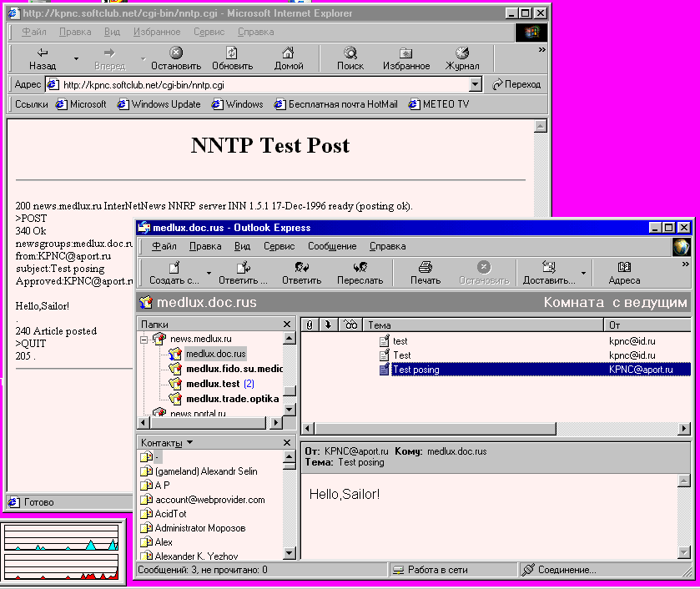700x589 pixels.
Task: Open the Файл menu in Internet Explorer
Action: (34, 32)
